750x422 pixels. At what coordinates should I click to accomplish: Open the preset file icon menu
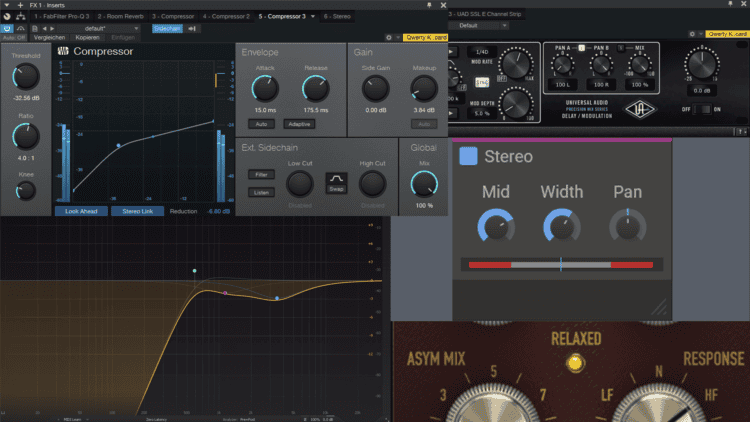[x=34, y=29]
